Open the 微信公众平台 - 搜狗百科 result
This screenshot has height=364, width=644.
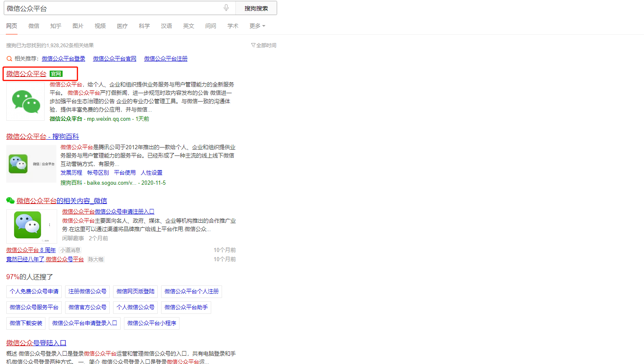click(x=43, y=137)
